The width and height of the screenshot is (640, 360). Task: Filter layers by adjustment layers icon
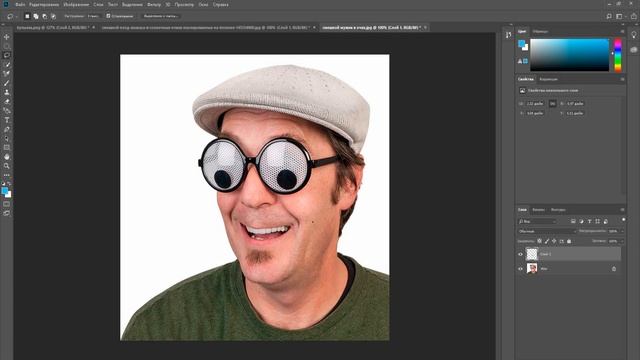click(x=581, y=221)
